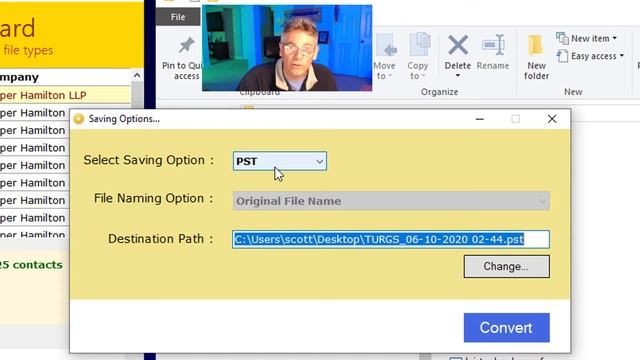Click the Saving Options dialog title icon
Screen dimensions: 640x360
click(79, 119)
